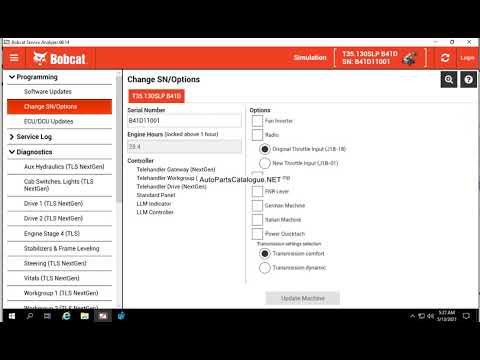This screenshot has width=480, height=360.
Task: Click the machine image icon next to the serial number
Action: (409, 58)
